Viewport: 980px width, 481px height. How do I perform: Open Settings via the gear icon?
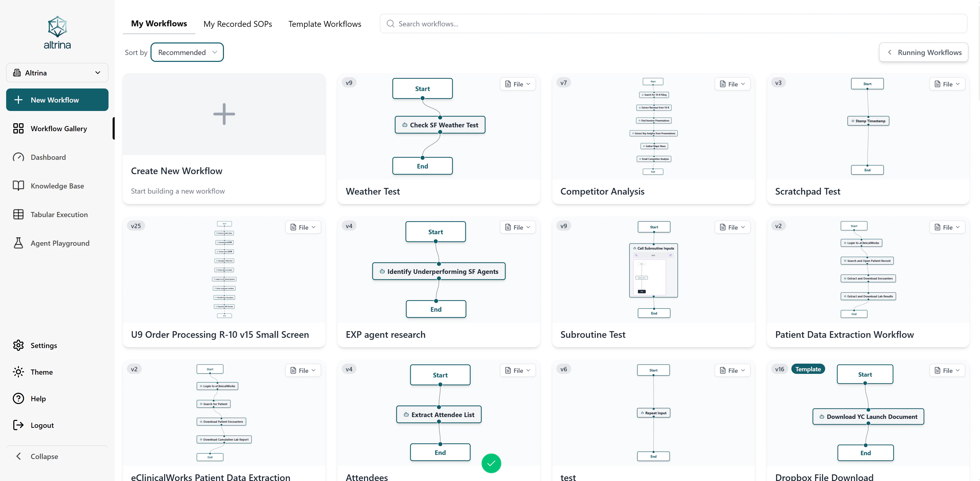[18, 345]
